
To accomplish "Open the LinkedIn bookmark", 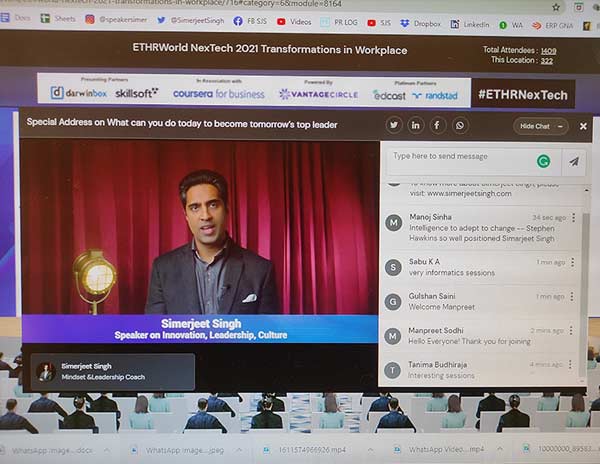I will 470,24.
